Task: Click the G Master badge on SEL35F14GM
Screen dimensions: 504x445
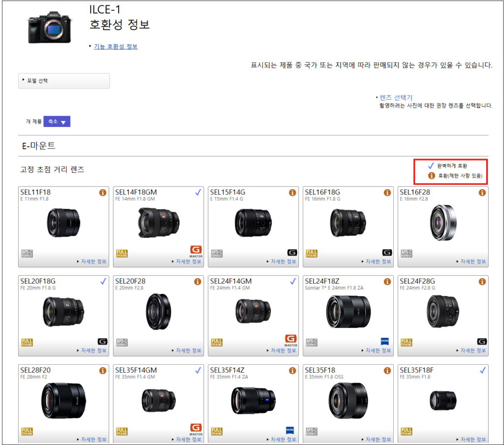Action: tap(196, 430)
